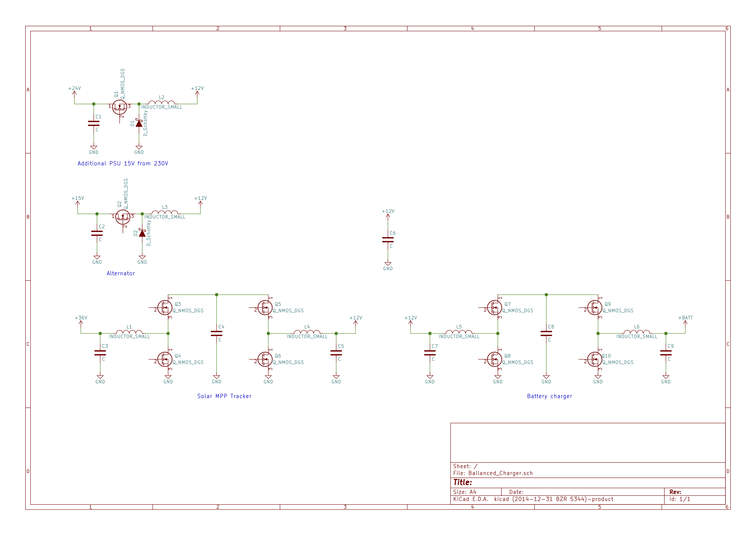Select the Q2 MOSFET symbol
This screenshot has width=756, height=535.
tap(123, 217)
